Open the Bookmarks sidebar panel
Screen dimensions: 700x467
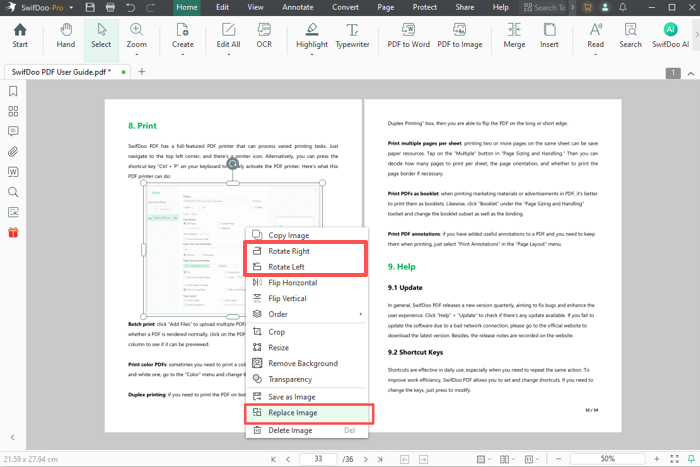pos(13,91)
